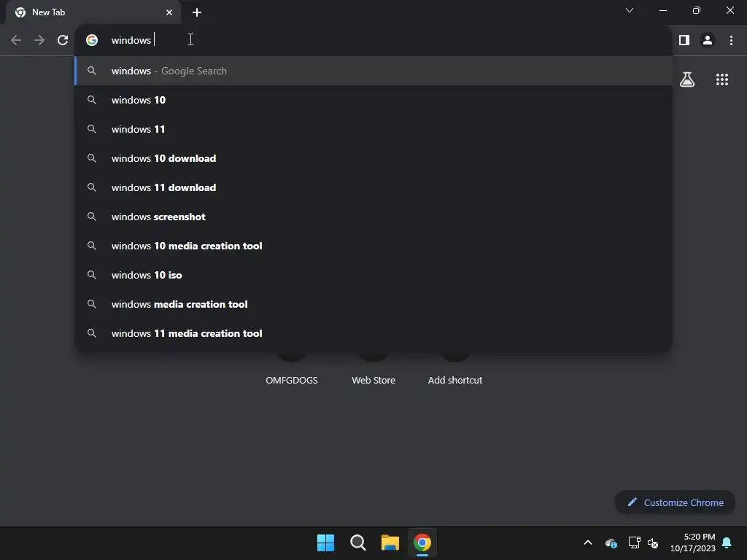This screenshot has width=747, height=560.
Task: Show hidden system tray icons
Action: [588, 542]
